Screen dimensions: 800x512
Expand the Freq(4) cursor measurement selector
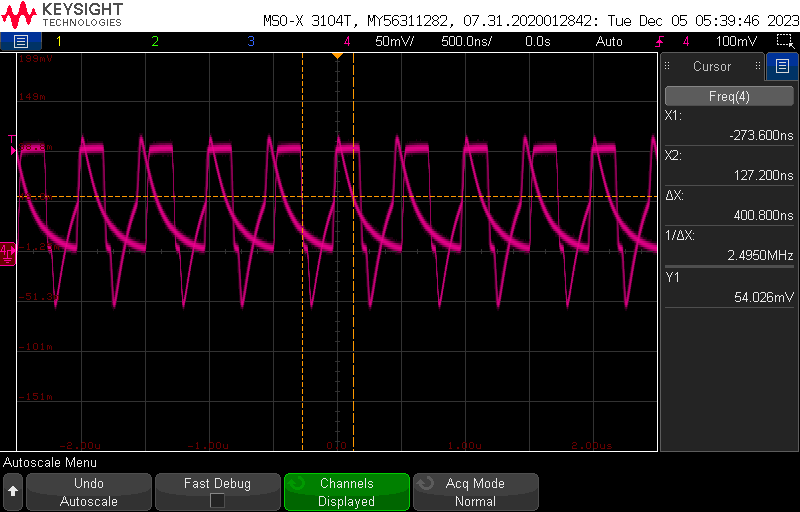[x=729, y=97]
